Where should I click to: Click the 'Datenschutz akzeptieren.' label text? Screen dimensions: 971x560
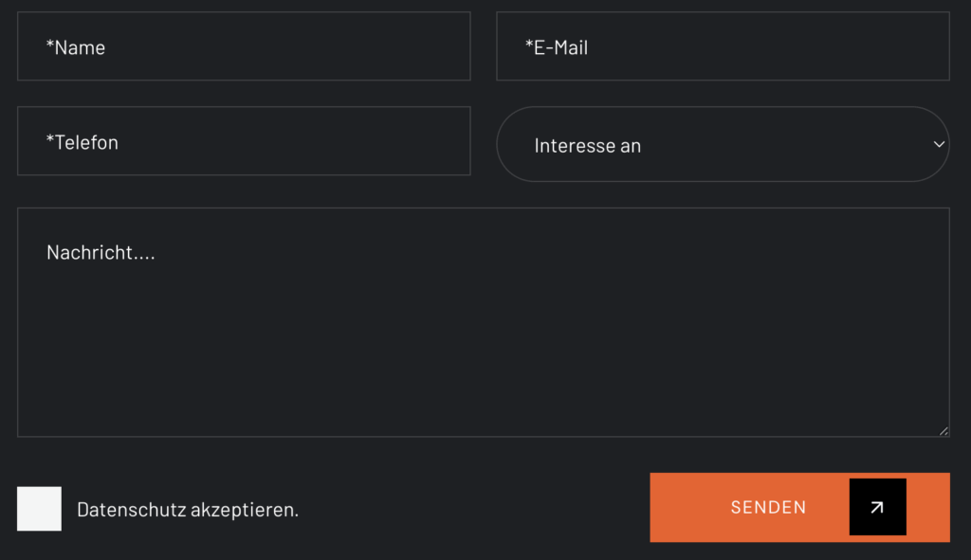[188, 509]
